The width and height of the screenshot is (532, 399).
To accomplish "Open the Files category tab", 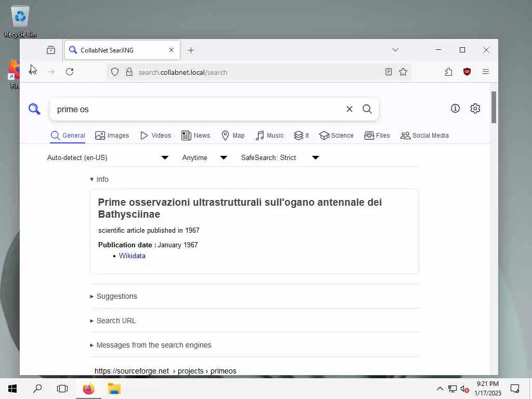I will coord(377,136).
